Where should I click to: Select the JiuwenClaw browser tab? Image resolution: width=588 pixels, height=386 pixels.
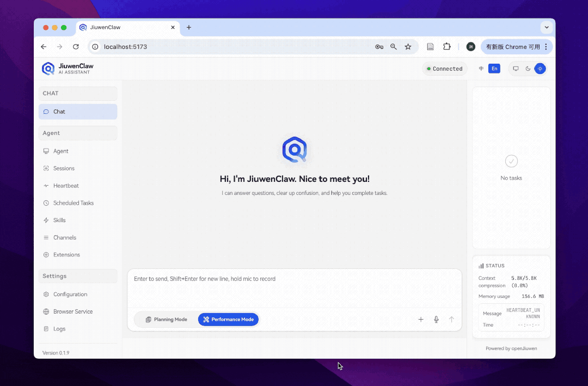(x=127, y=27)
